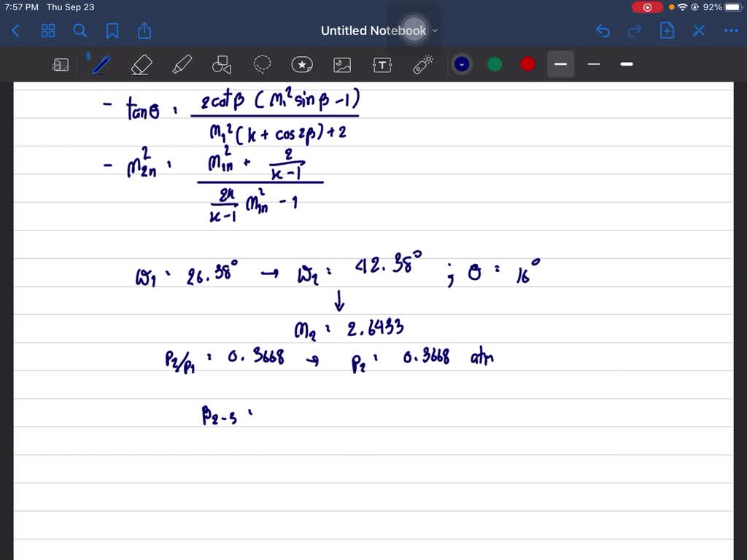
Task: Select the Image insert tool
Action: pyautogui.click(x=342, y=65)
